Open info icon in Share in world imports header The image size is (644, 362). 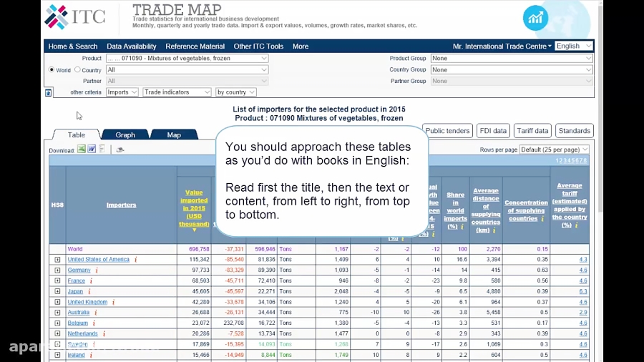coord(462,227)
